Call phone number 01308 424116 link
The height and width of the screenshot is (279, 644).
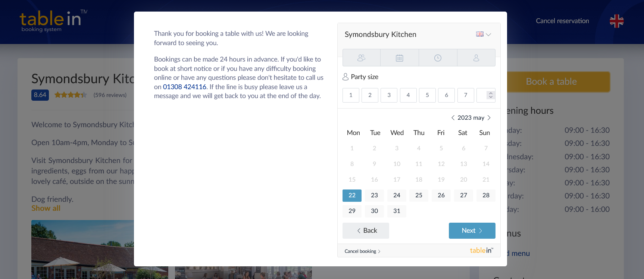click(185, 87)
